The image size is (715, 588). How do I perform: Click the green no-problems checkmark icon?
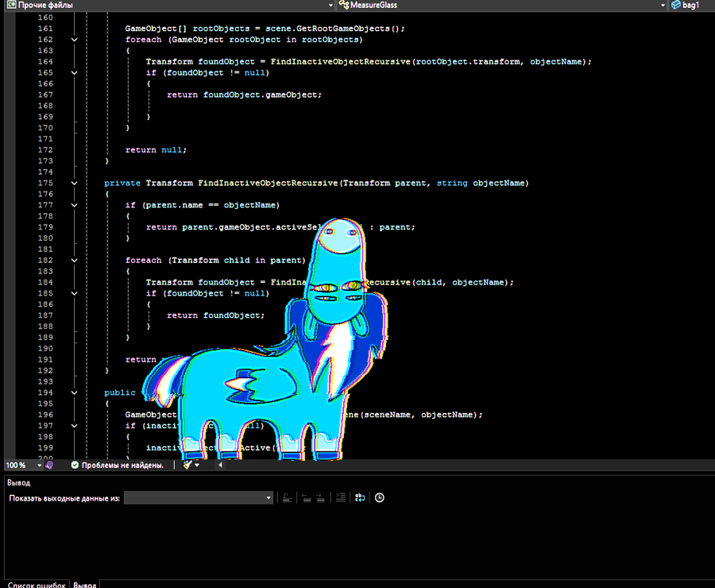[x=75, y=465]
